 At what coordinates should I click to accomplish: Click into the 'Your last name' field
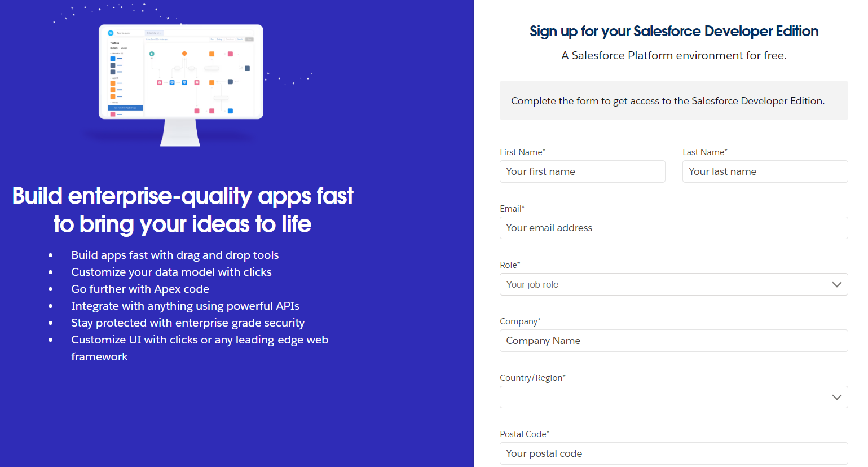point(765,171)
